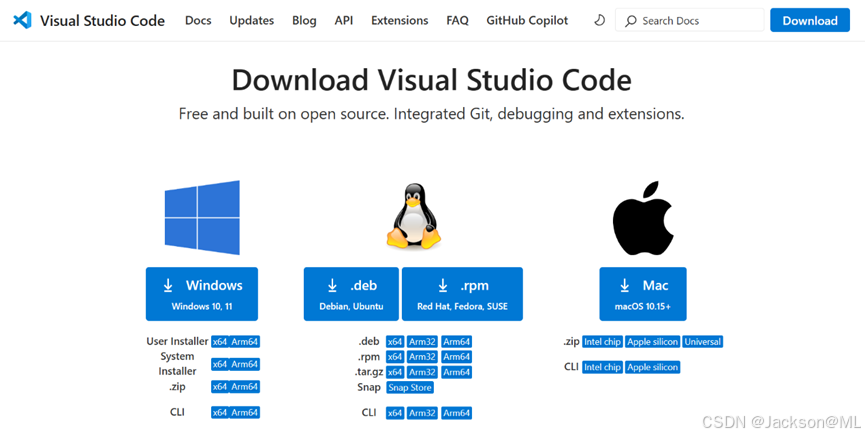Select Linux .rpm Arm64 link
This screenshot has width=865, height=437.
tap(456, 357)
